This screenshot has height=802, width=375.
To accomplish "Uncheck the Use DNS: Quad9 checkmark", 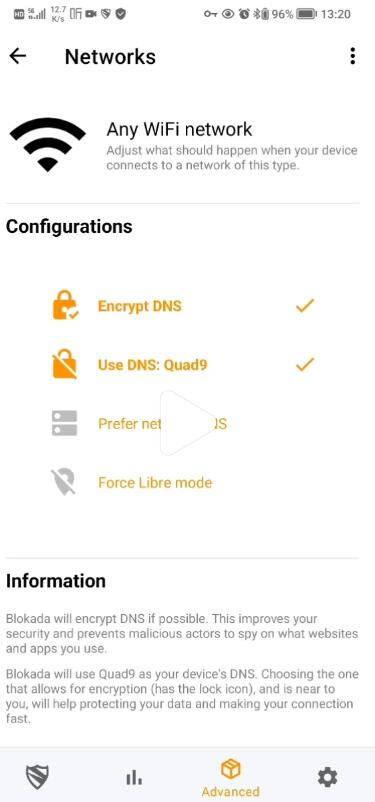I will pyautogui.click(x=304, y=365).
